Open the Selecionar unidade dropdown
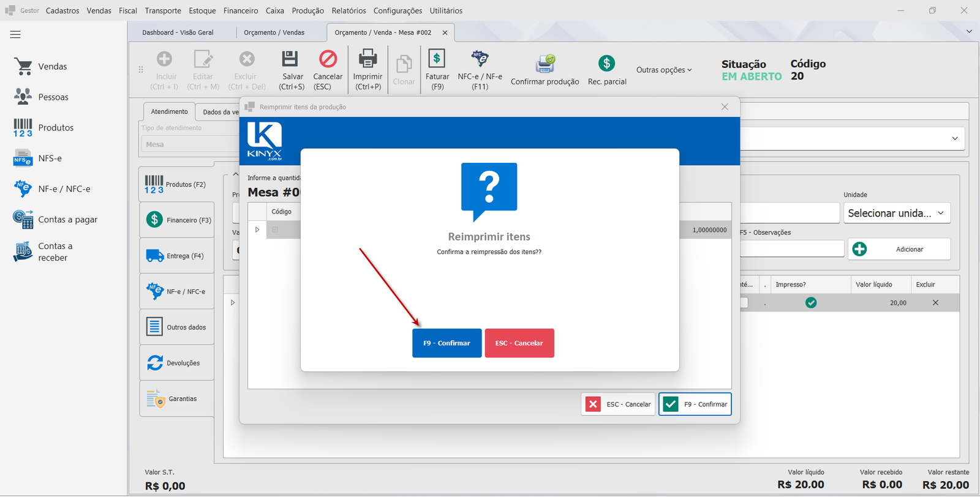980x497 pixels. (x=897, y=213)
